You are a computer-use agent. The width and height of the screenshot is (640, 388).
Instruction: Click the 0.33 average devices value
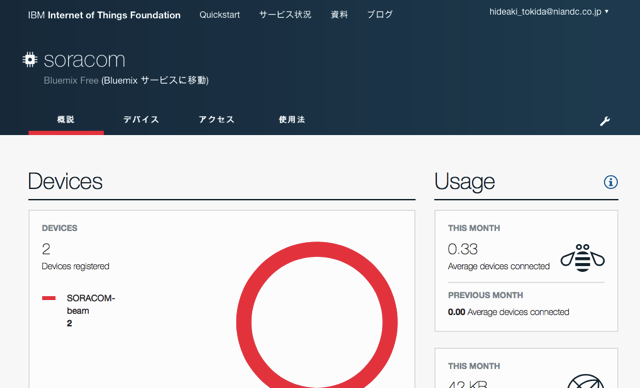pos(462,249)
